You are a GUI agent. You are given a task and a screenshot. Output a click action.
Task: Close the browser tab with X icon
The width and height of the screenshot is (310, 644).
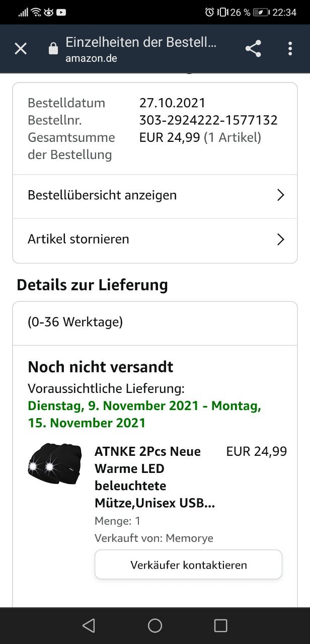click(x=21, y=49)
